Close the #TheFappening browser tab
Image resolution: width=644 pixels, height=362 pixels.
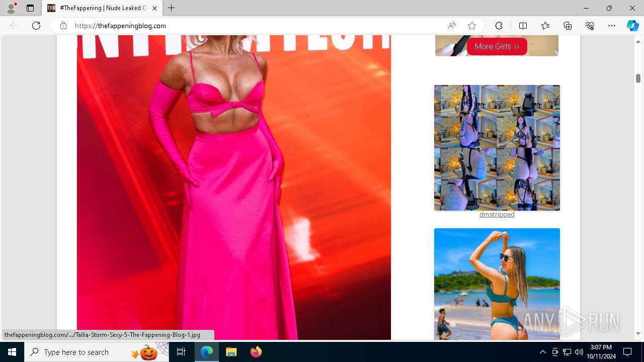[x=155, y=8]
